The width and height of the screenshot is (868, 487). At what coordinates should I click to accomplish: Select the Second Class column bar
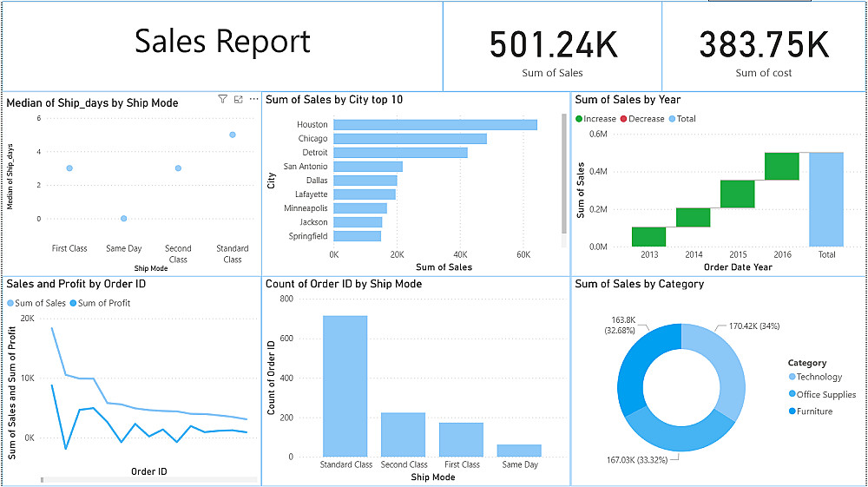coord(403,435)
